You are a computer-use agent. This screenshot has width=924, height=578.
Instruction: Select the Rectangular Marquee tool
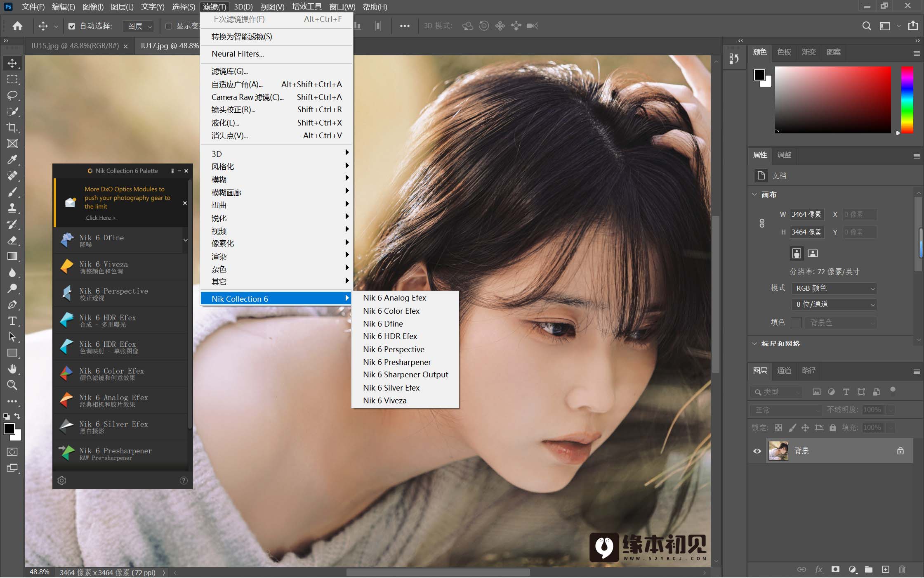click(12, 79)
